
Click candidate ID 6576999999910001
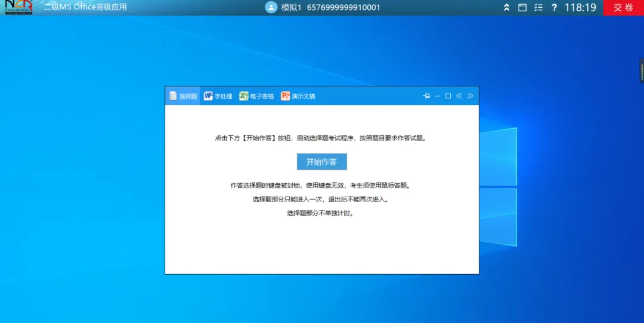tap(343, 7)
